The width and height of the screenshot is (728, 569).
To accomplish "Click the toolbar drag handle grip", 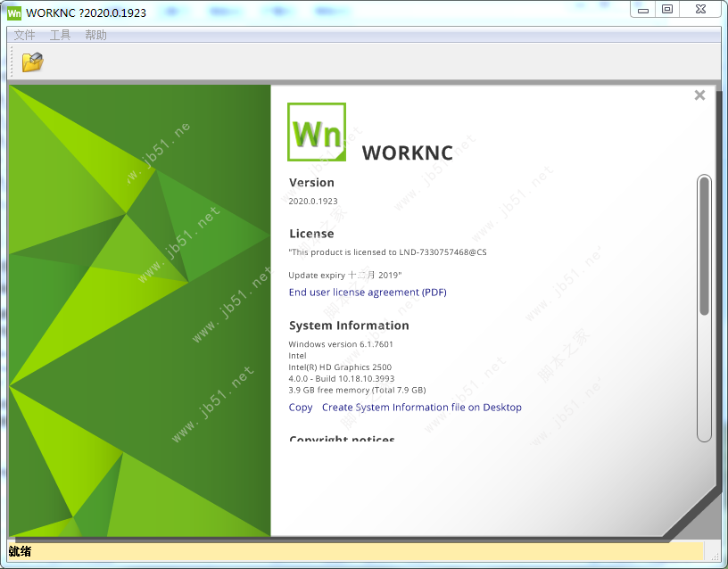I will click(x=11, y=62).
